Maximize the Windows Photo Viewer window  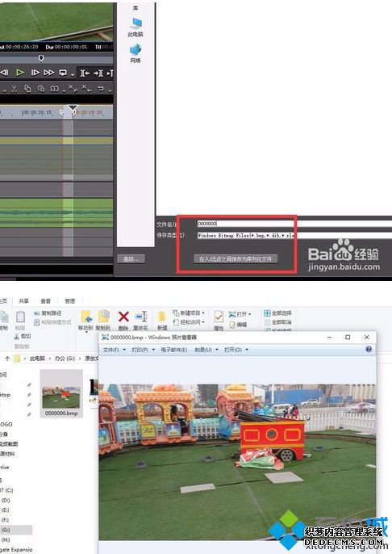click(x=348, y=337)
